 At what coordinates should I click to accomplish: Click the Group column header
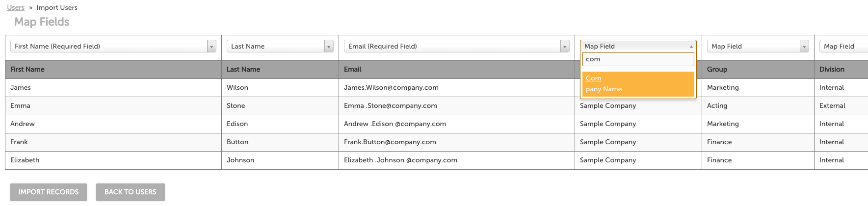(717, 70)
